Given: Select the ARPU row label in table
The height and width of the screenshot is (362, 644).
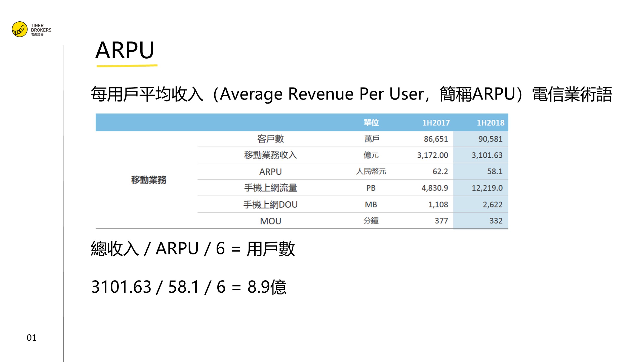Looking at the screenshot, I should coord(270,172).
